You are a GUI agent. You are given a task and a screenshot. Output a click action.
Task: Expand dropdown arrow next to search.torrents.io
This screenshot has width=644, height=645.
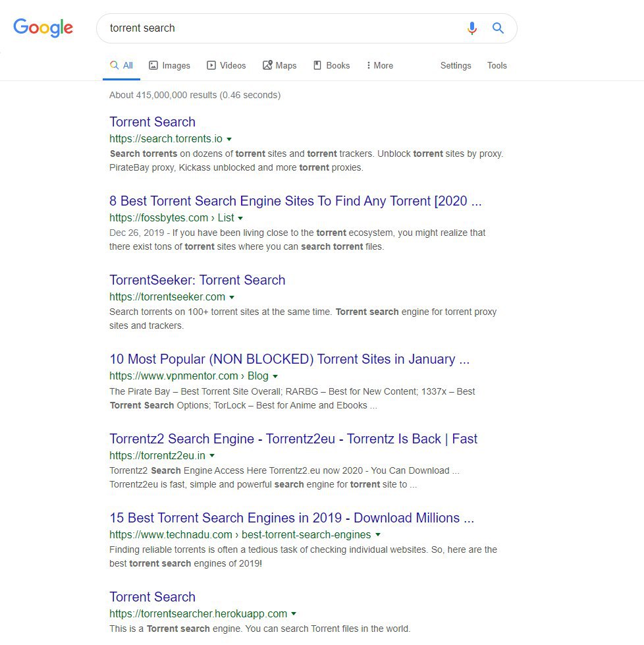tap(229, 139)
